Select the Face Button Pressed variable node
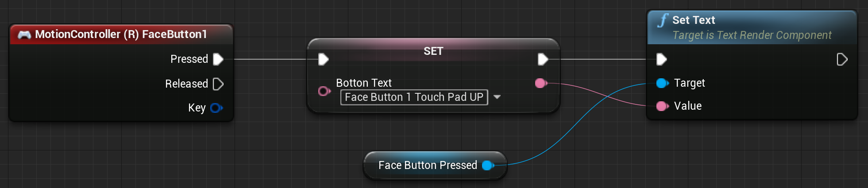This screenshot has width=868, height=188. point(435,165)
